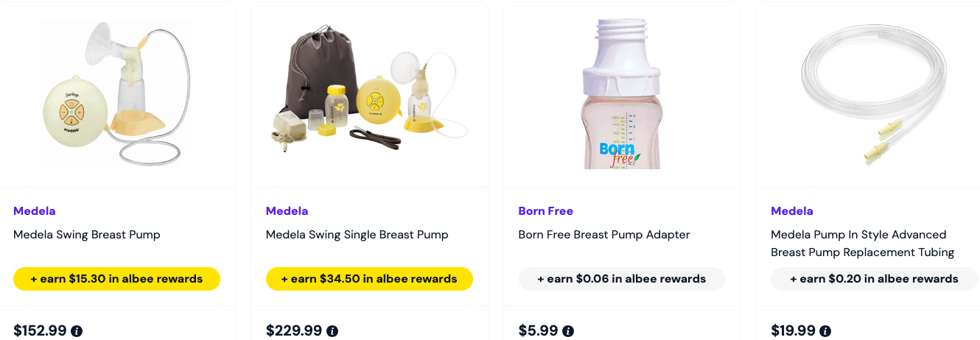Click earn $34.50 in albee rewards badge

(369, 279)
